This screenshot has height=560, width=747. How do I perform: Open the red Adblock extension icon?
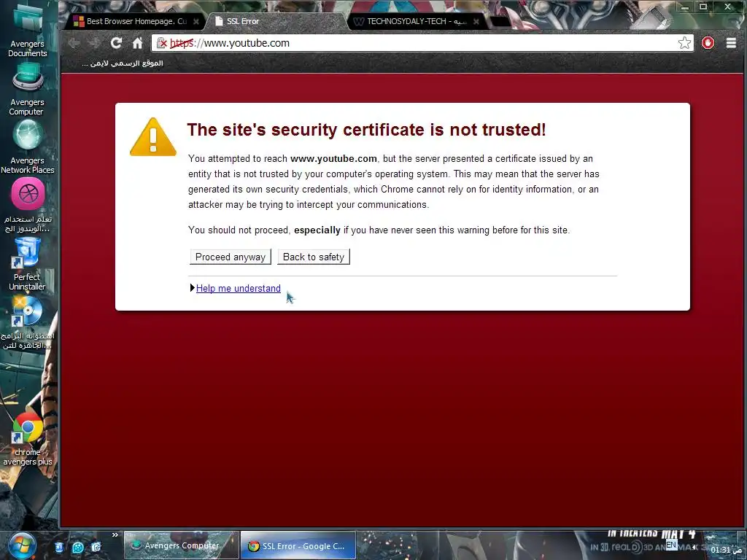tap(708, 43)
